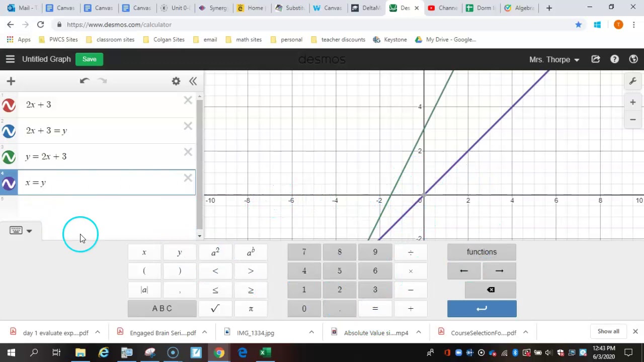The height and width of the screenshot is (362, 644).
Task: Hide the on-screen keypad with the keyboard icon
Action: click(x=16, y=230)
